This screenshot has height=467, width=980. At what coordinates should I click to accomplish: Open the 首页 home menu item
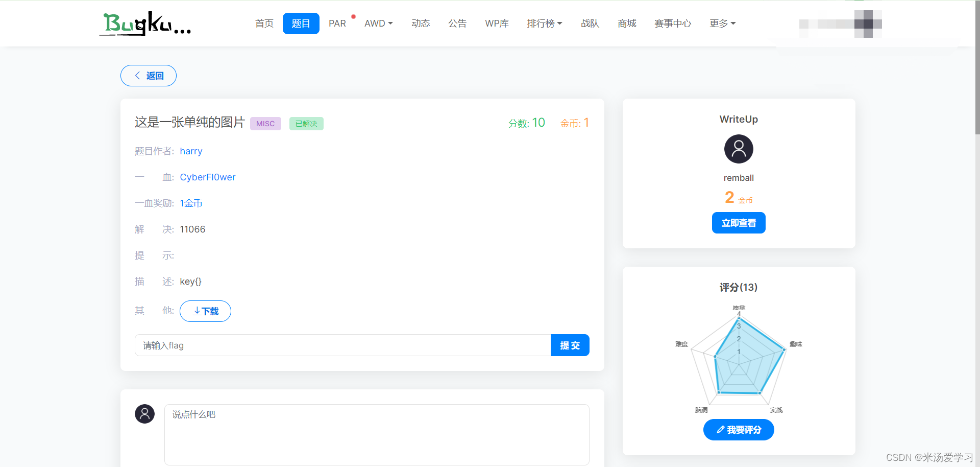point(264,24)
